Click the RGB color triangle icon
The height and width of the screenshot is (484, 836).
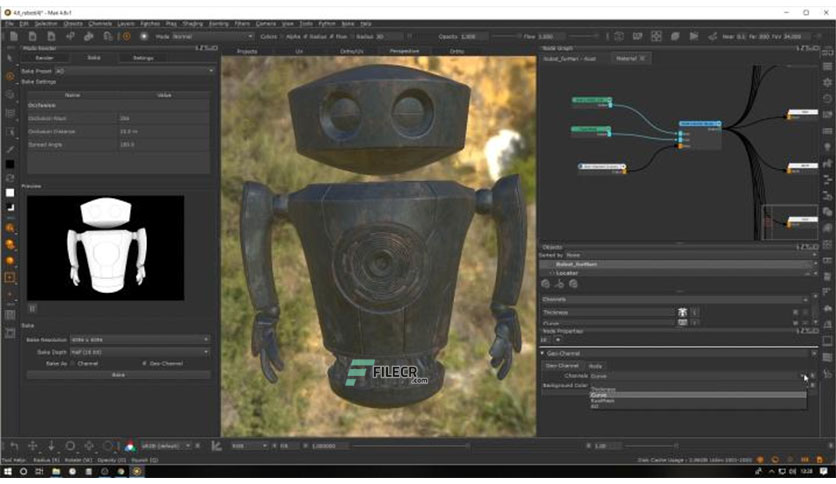pyautogui.click(x=130, y=446)
